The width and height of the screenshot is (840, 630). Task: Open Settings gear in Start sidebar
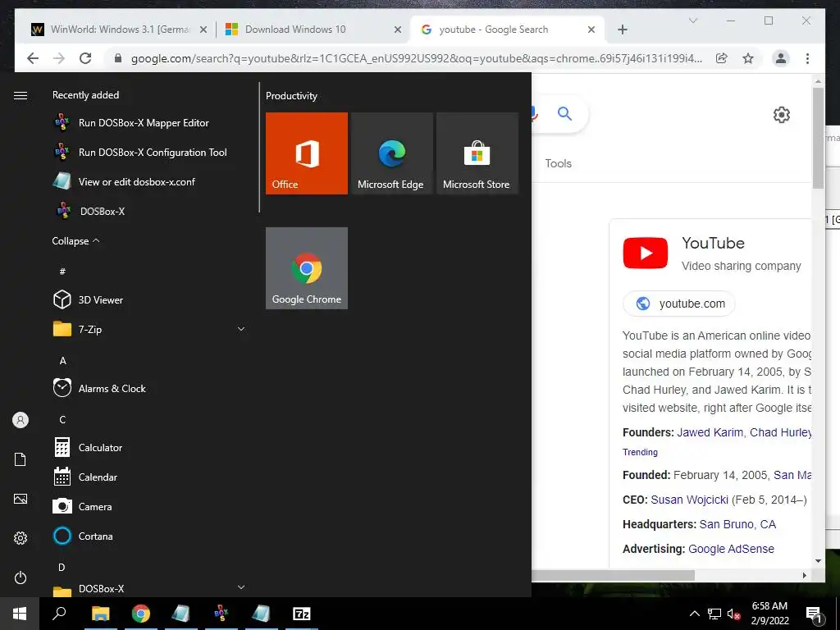point(21,538)
